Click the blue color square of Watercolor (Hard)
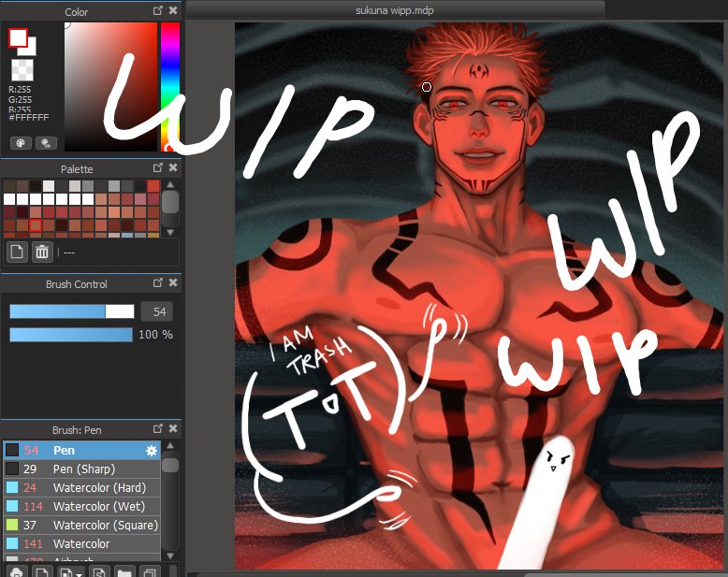This screenshot has height=577, width=728. [12, 487]
